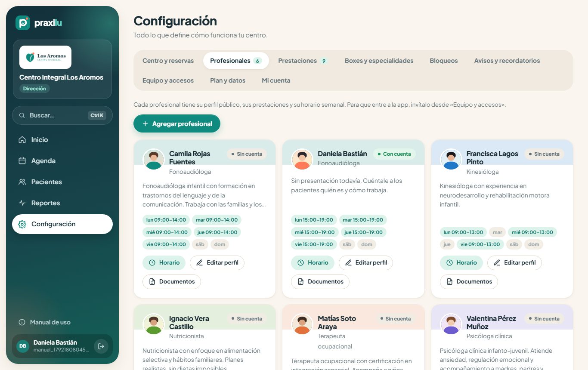Open the Centro y reservas tab
Screen dimensions: 588x370
coord(168,61)
